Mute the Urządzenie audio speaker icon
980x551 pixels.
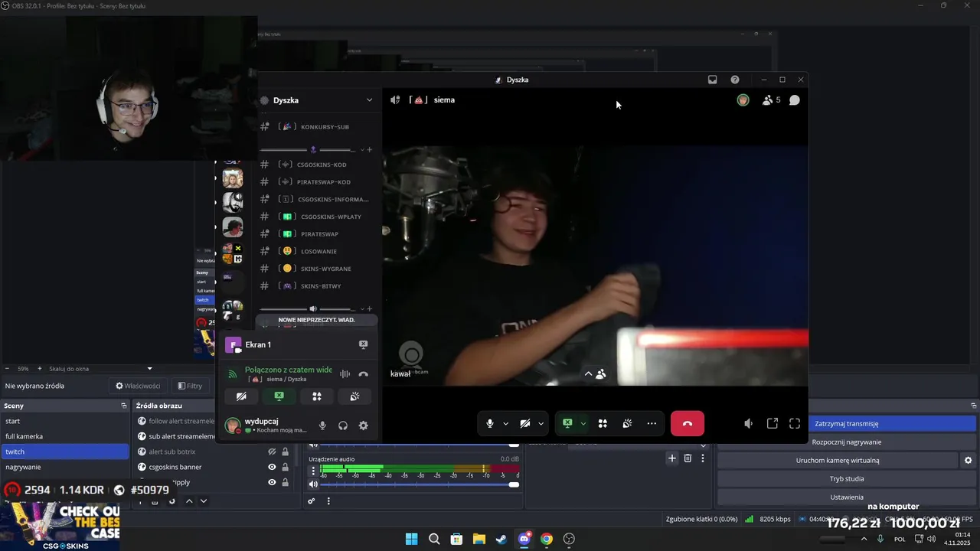[313, 484]
